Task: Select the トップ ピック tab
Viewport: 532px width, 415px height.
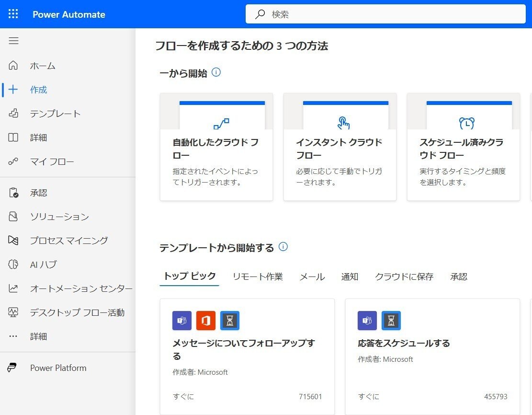Action: [189, 276]
